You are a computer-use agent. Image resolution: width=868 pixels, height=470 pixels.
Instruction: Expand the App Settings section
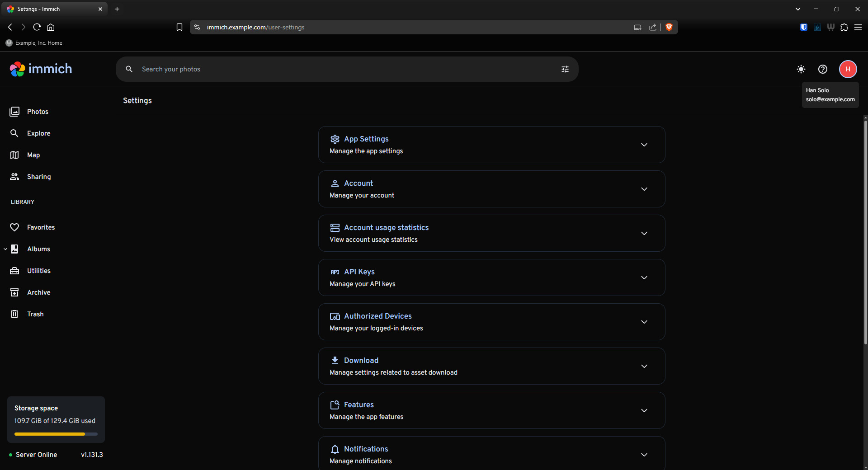[x=491, y=145]
